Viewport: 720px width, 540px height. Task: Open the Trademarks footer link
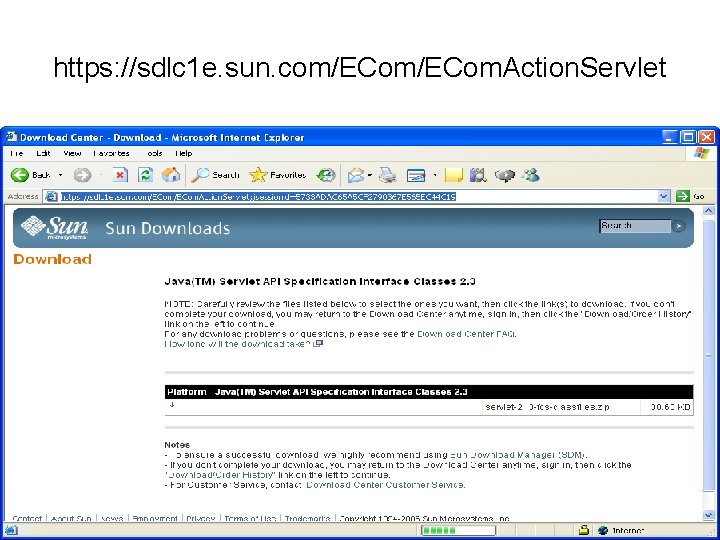307,518
